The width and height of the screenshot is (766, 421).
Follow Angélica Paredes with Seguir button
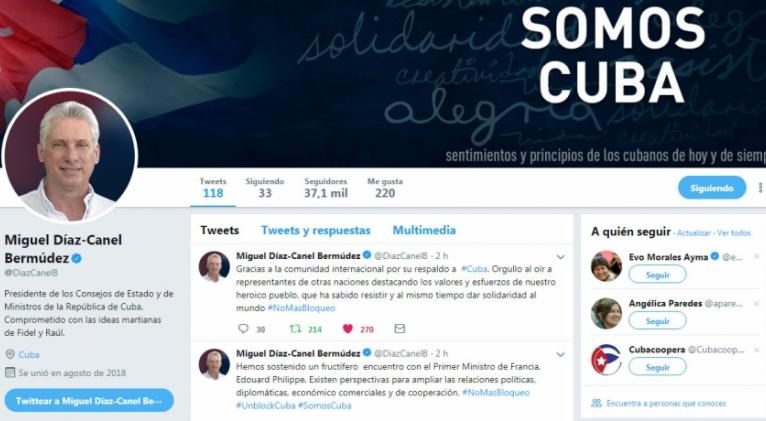tap(658, 321)
